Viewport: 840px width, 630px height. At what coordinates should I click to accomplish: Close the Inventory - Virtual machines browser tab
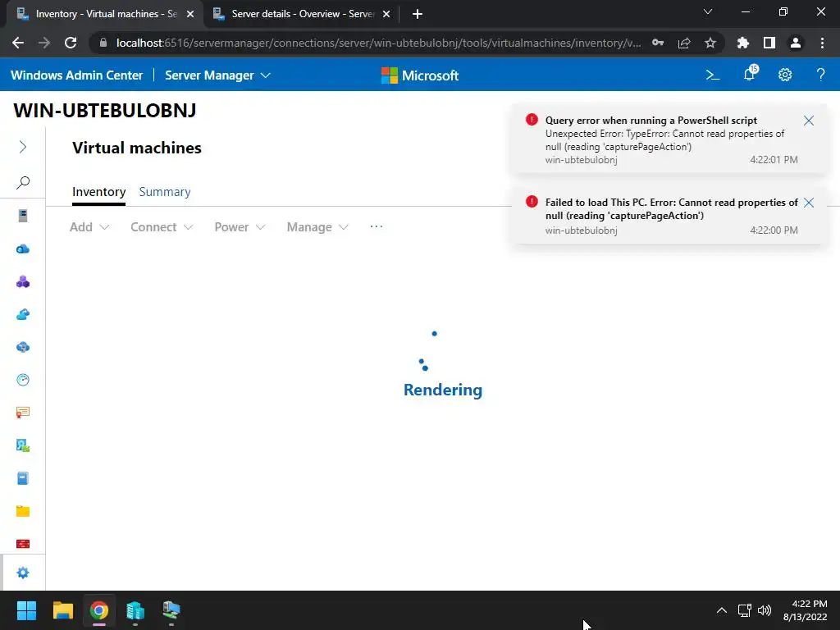pyautogui.click(x=190, y=15)
